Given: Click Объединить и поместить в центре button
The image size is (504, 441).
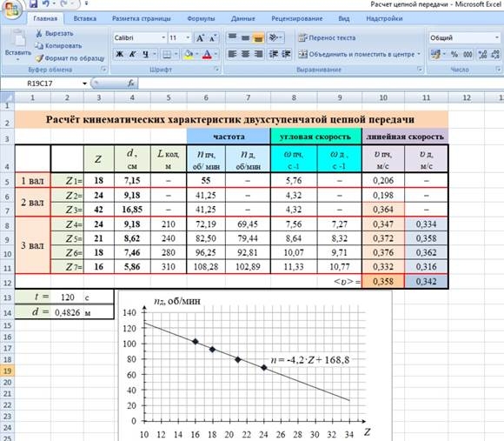Looking at the screenshot, I should [x=359, y=54].
